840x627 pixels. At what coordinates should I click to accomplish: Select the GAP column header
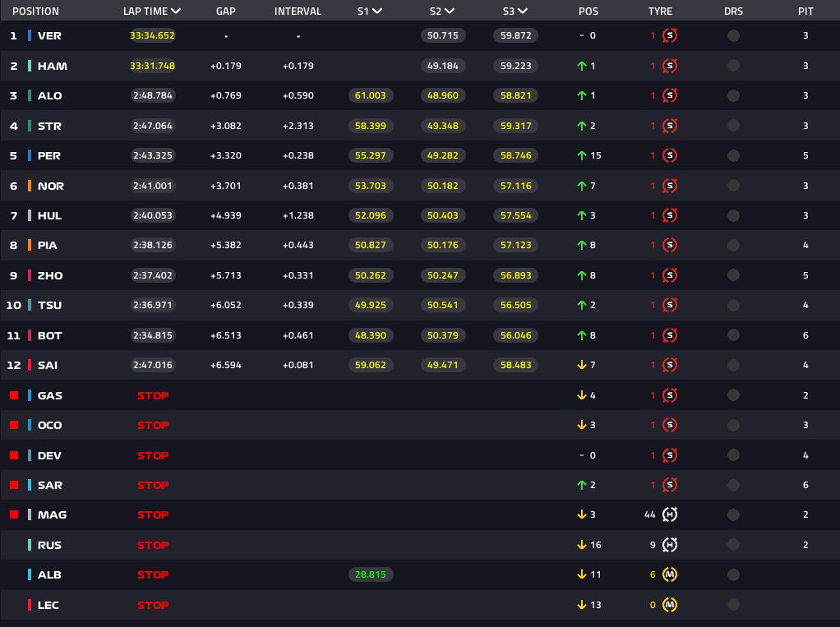(226, 12)
